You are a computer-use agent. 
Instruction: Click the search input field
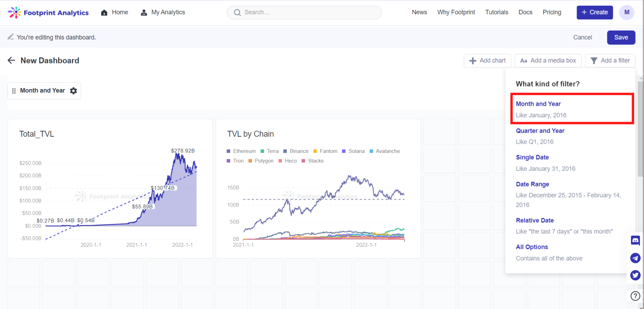tap(304, 12)
